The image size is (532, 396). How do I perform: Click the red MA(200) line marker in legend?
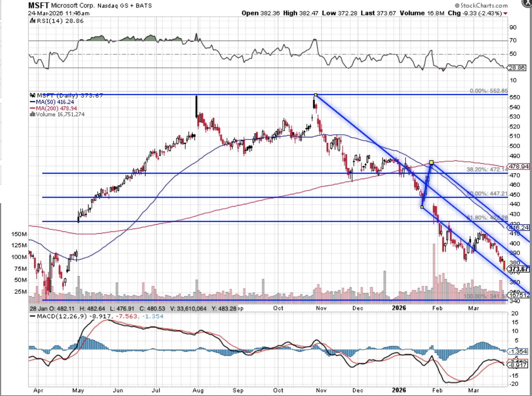[x=32, y=108]
